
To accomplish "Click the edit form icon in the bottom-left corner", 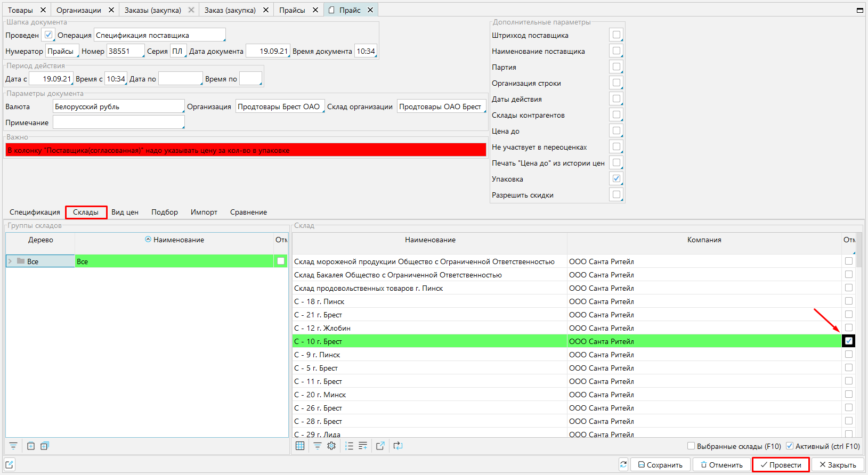I will click(x=10, y=465).
